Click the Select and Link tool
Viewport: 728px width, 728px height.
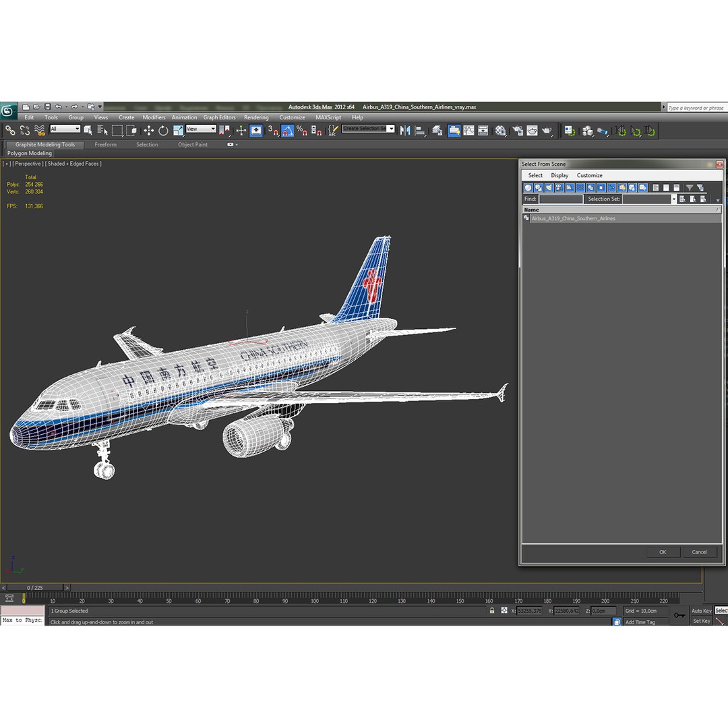coord(10,131)
